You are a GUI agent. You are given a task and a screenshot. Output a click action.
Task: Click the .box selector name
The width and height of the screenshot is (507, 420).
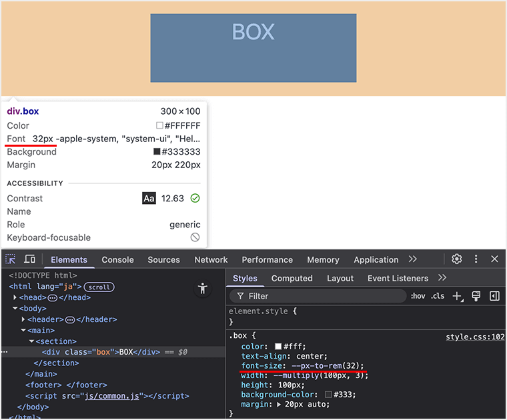[x=238, y=336]
